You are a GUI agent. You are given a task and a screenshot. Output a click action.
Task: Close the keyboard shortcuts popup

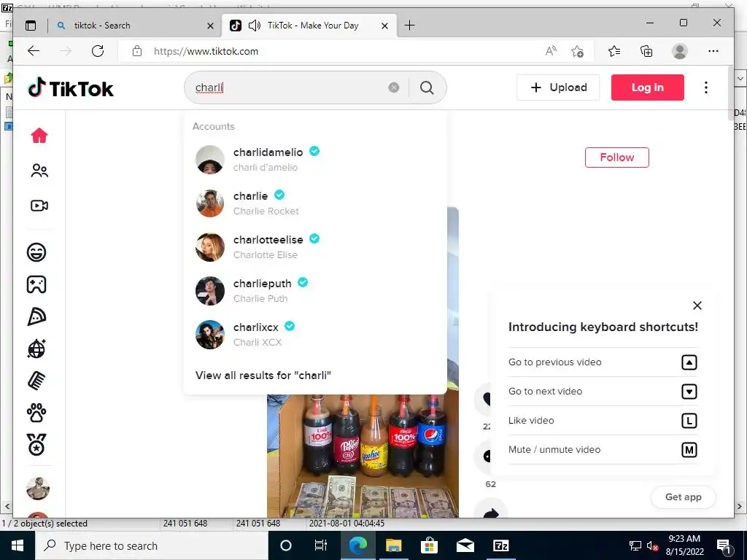(697, 306)
